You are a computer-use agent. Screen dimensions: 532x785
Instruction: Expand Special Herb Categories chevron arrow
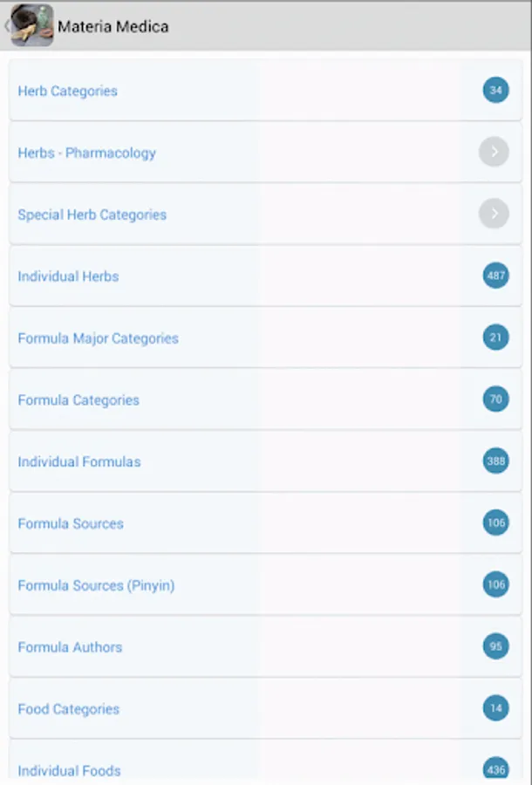coord(494,215)
